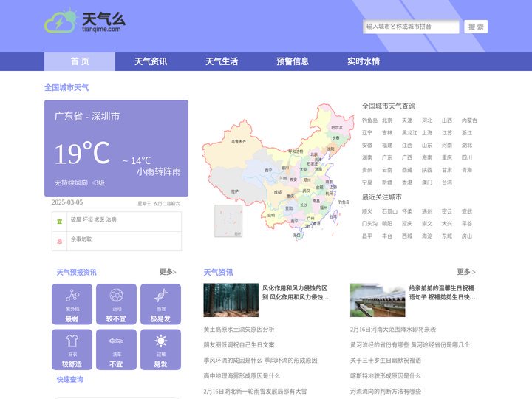Open the 实时水情 navigation tab
The width and height of the screenshot is (532, 399).
pos(364,61)
